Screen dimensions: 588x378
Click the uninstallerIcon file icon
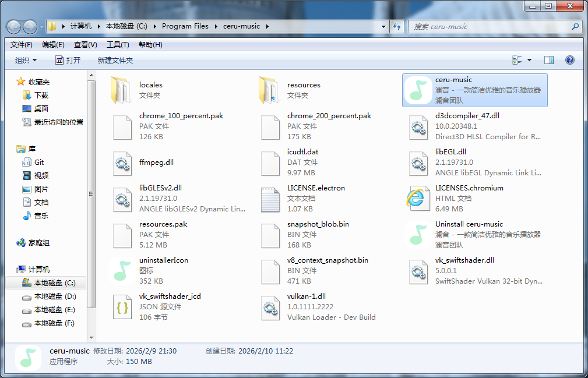122,271
